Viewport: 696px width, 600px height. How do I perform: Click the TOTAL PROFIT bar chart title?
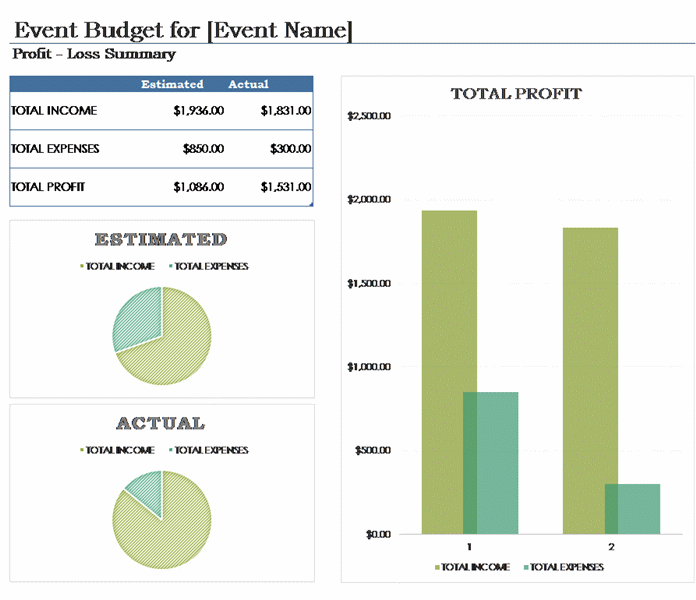(516, 94)
